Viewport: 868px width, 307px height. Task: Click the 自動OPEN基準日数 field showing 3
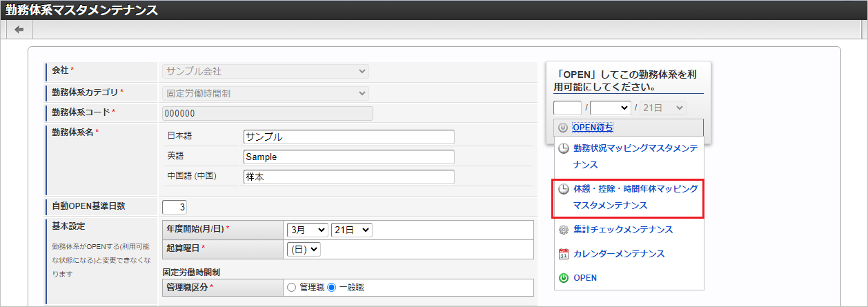pyautogui.click(x=175, y=206)
